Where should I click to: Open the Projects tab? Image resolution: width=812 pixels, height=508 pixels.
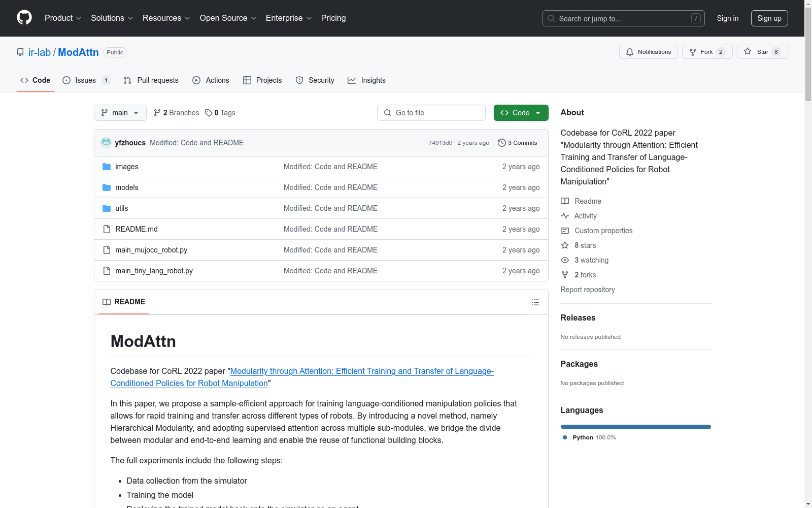pyautogui.click(x=262, y=80)
